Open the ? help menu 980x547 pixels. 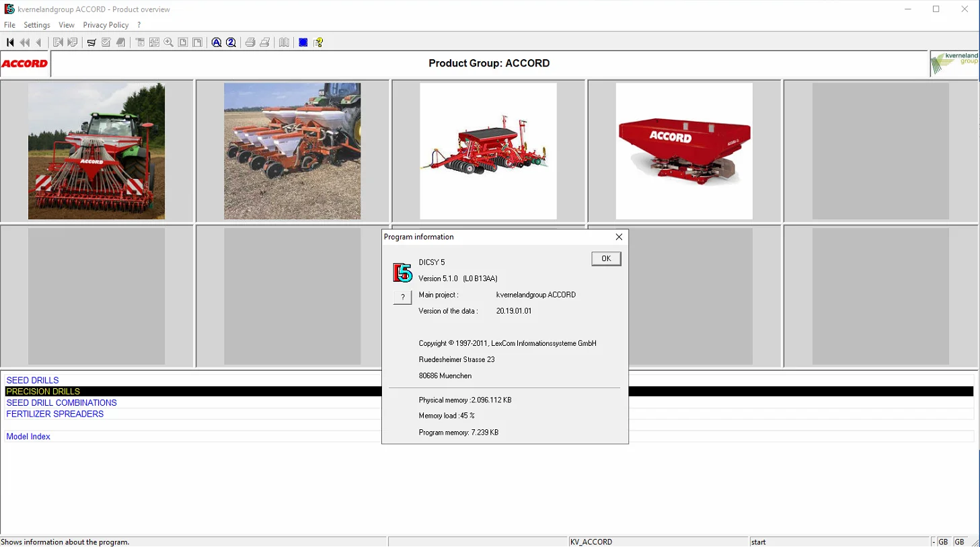click(x=139, y=25)
